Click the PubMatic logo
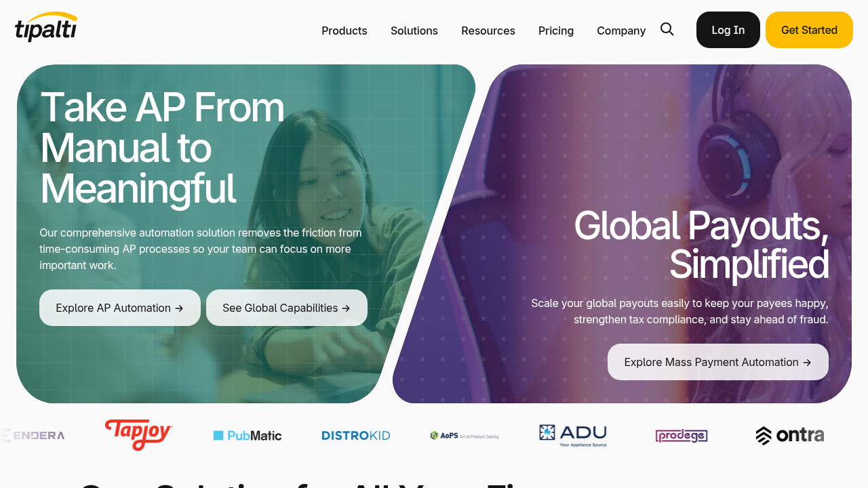This screenshot has height=488, width=868. (248, 436)
